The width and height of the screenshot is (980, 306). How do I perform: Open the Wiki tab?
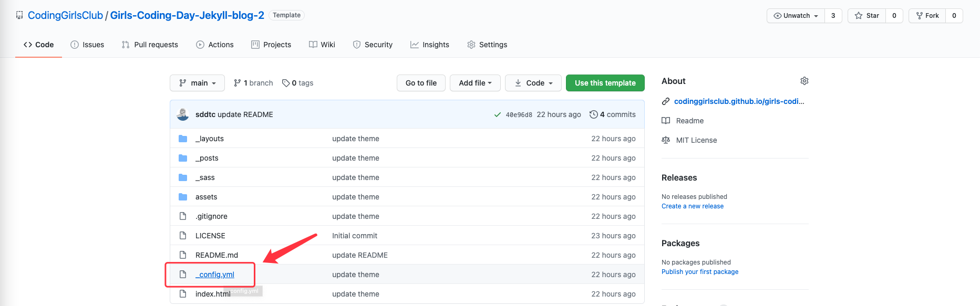point(322,45)
